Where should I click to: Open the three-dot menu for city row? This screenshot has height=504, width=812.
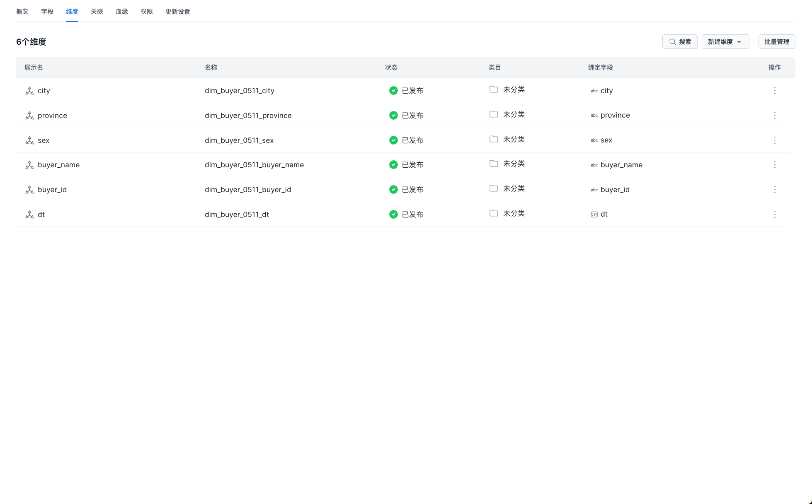774,91
